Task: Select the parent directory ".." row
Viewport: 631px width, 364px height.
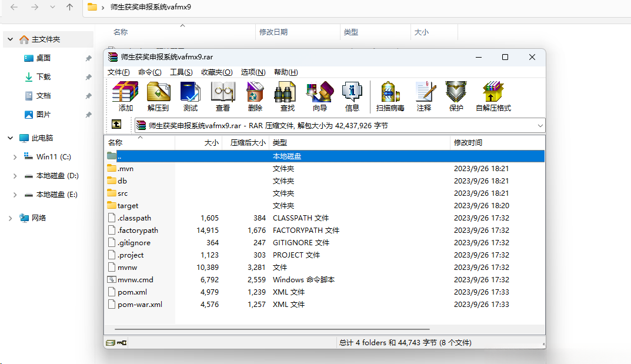Action: [x=325, y=156]
